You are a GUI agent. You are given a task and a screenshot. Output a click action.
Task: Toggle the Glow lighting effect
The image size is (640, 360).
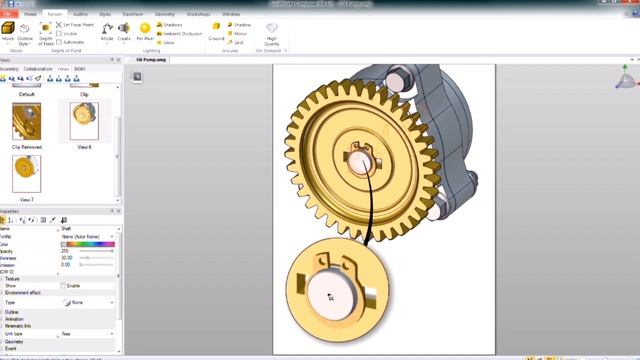[x=165, y=42]
